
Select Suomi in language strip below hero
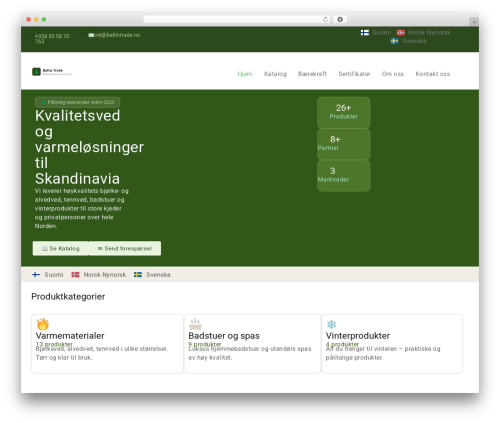pos(54,275)
